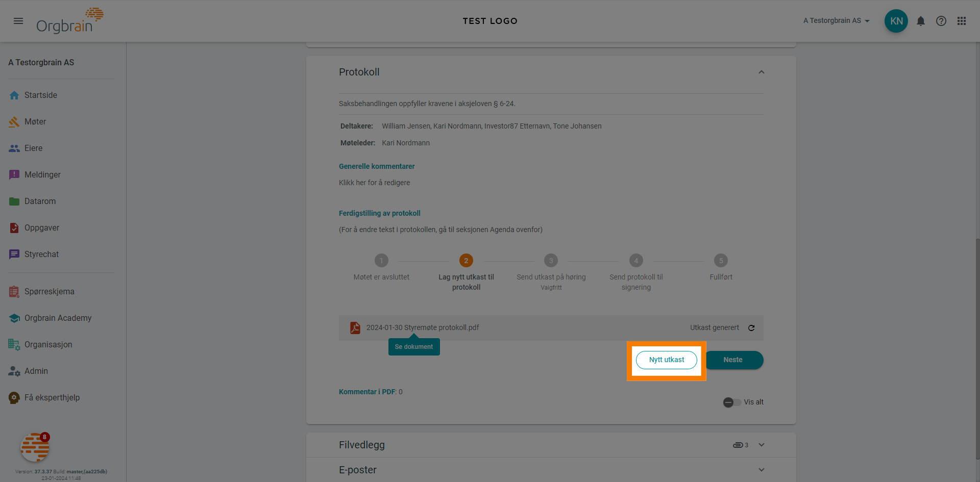Open 2024-01-30 Styremøte protokoll.pdf
The image size is (980, 482).
[423, 327]
